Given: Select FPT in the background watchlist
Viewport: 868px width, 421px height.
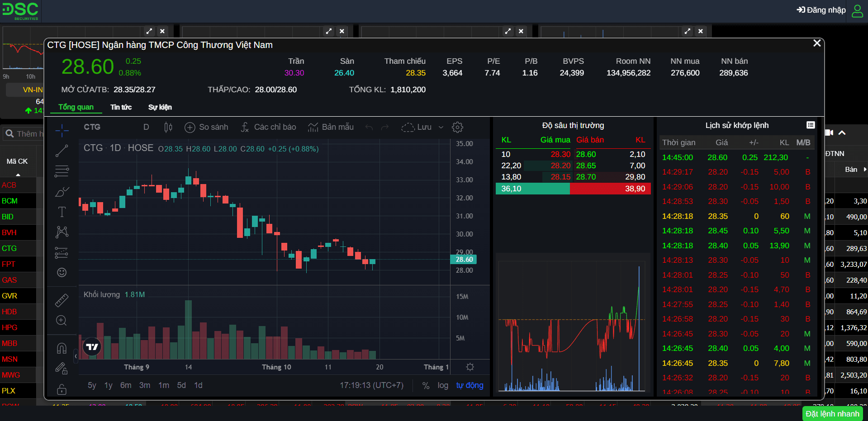Looking at the screenshot, I should click(8, 264).
